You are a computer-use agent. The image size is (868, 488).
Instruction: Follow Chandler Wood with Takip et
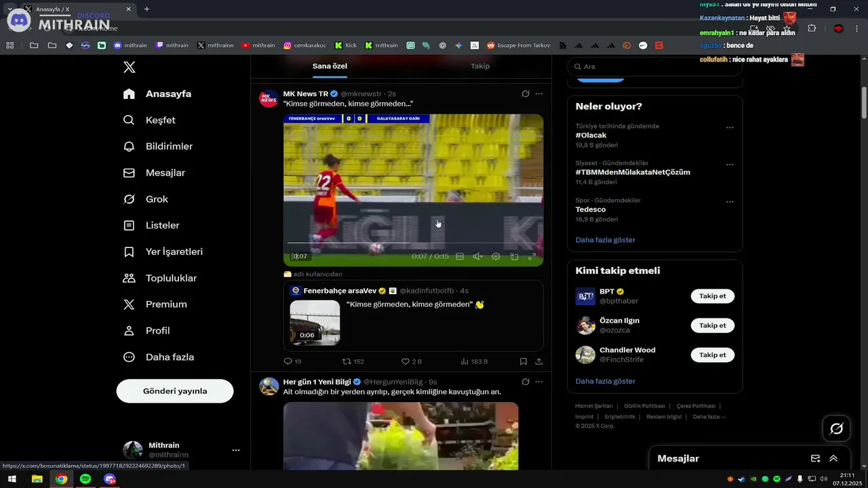point(713,355)
